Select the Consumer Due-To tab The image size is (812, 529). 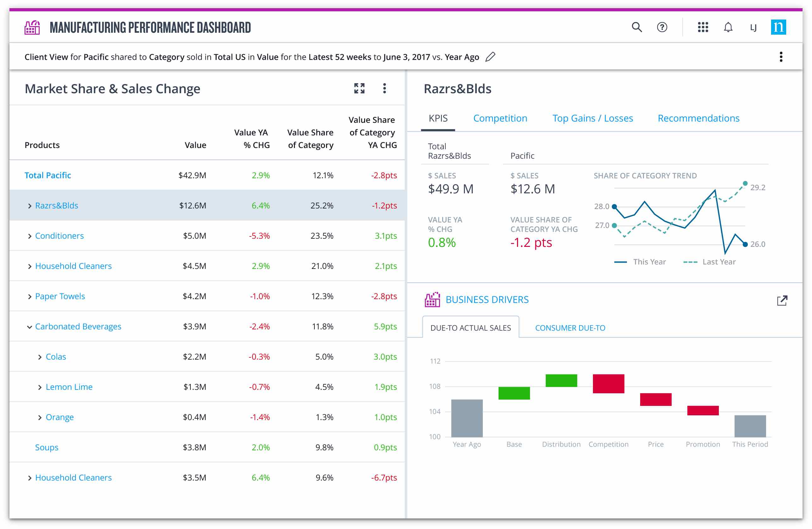point(570,328)
